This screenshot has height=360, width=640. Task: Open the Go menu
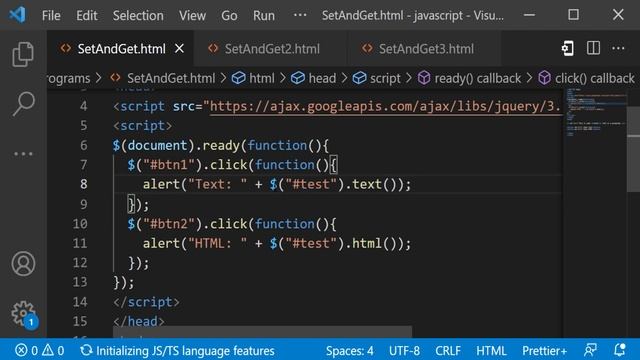click(x=229, y=16)
